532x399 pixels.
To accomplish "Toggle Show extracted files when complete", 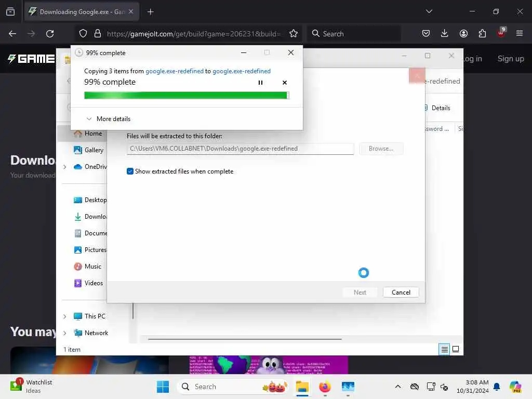I will (x=130, y=171).
